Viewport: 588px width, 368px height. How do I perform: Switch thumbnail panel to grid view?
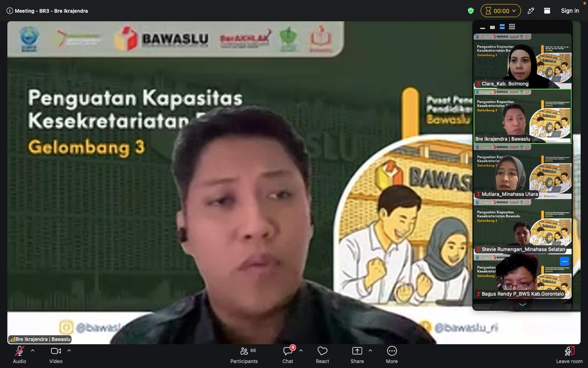[x=512, y=27]
